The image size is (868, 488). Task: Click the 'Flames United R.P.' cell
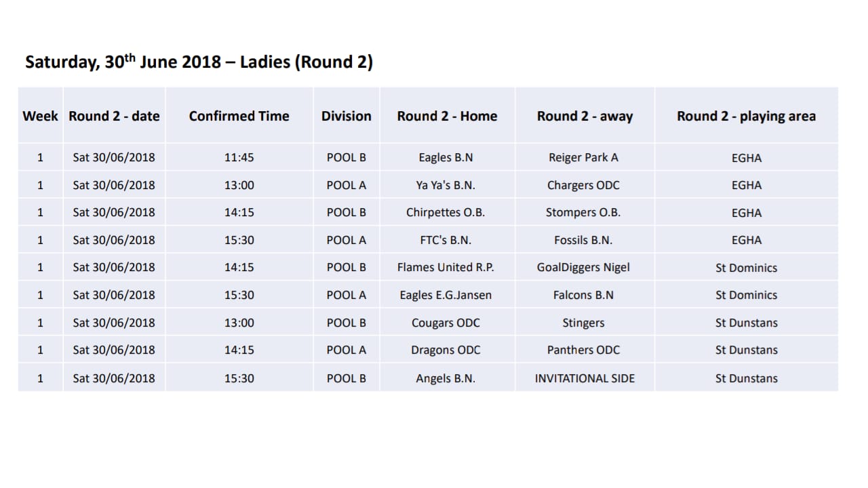coord(446,267)
